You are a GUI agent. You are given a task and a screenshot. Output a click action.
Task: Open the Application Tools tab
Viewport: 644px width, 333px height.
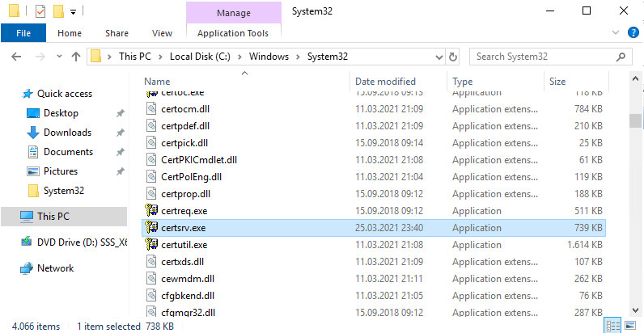[233, 33]
